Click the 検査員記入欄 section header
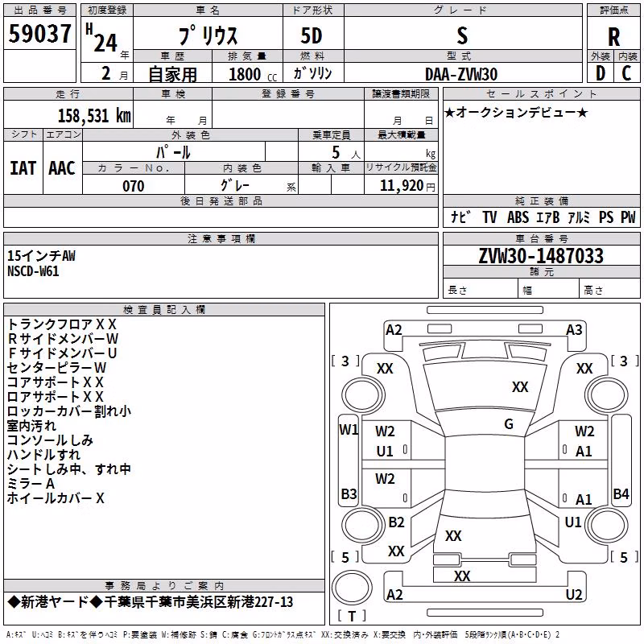 click(x=164, y=310)
